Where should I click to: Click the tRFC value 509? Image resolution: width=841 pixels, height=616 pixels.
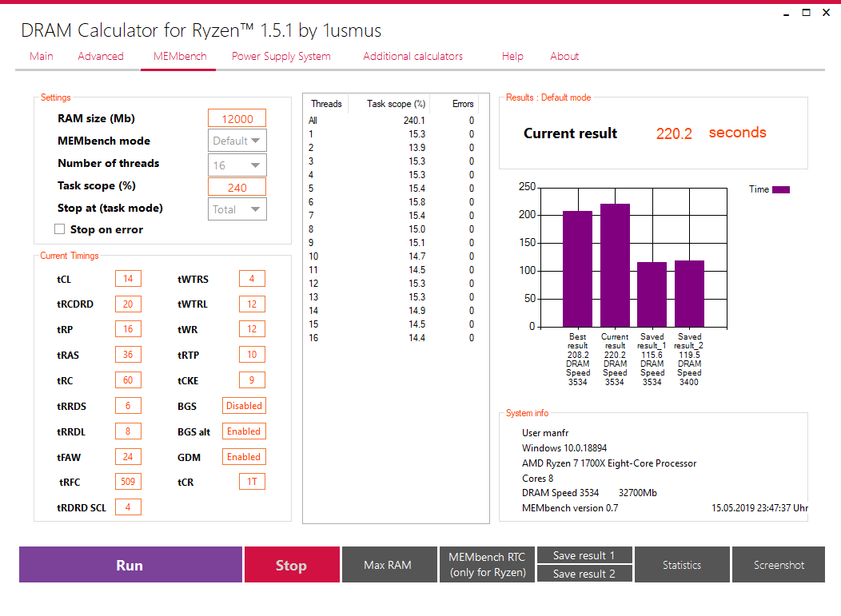[128, 482]
